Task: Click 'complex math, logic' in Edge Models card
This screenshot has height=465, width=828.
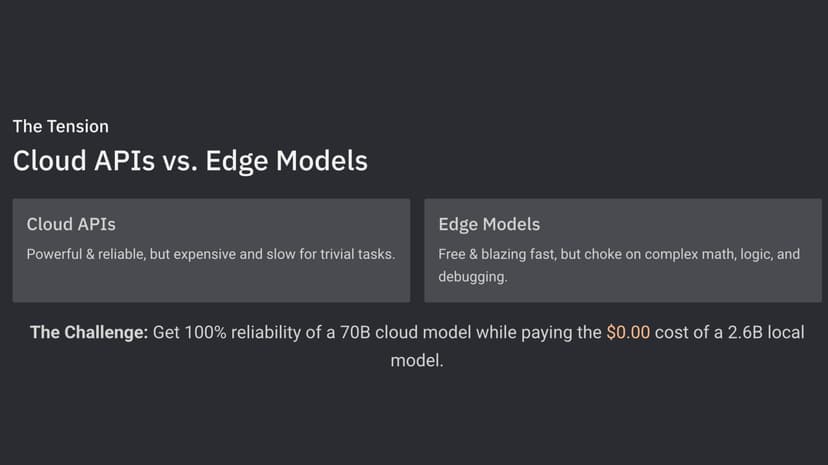Action: click(709, 254)
